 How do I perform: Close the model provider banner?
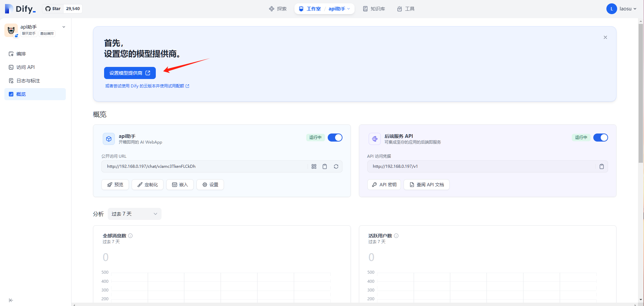605,37
